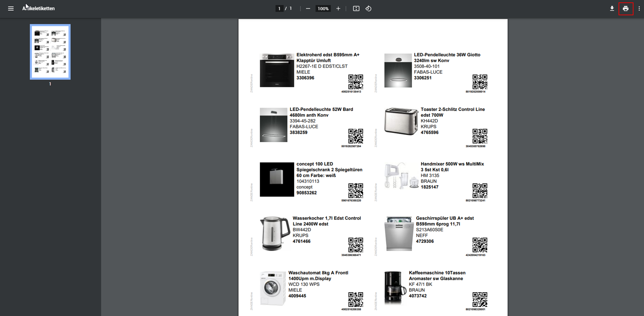Image resolution: width=644 pixels, height=316 pixels.
Task: Click the Artikeletiketten document title
Action: [x=38, y=8]
